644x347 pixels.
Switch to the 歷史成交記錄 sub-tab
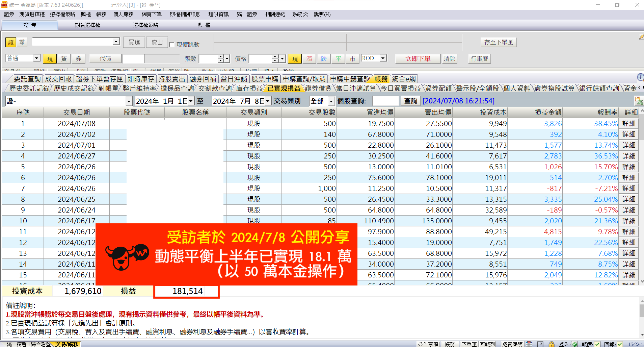click(74, 88)
